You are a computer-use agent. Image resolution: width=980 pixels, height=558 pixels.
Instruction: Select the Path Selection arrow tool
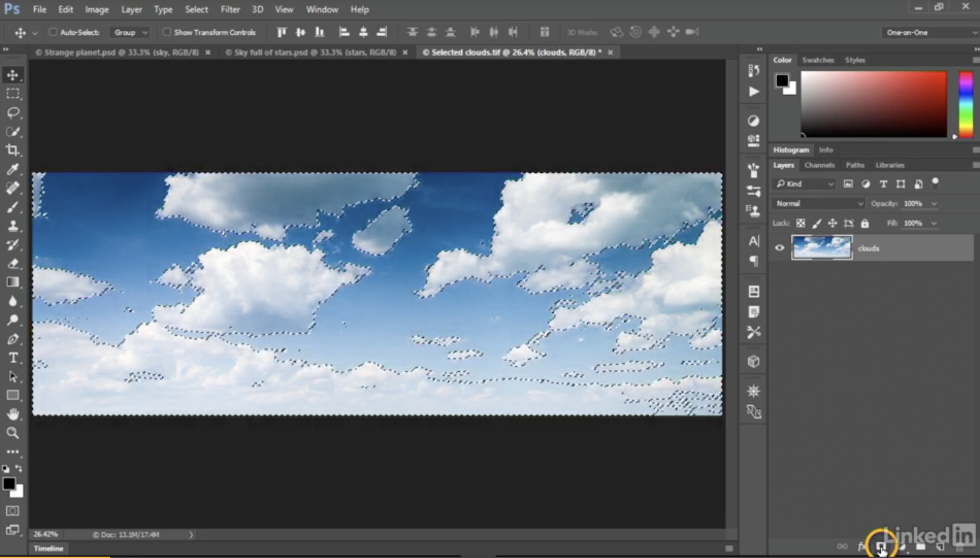[13, 377]
